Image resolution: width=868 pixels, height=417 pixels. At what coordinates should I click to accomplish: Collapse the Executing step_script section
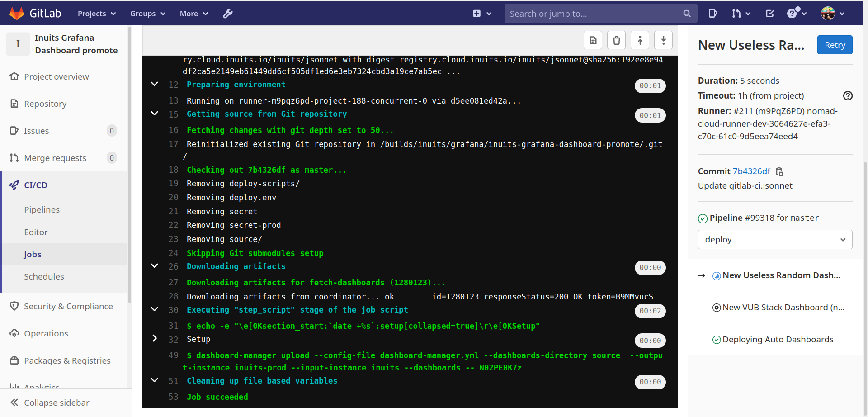(155, 309)
